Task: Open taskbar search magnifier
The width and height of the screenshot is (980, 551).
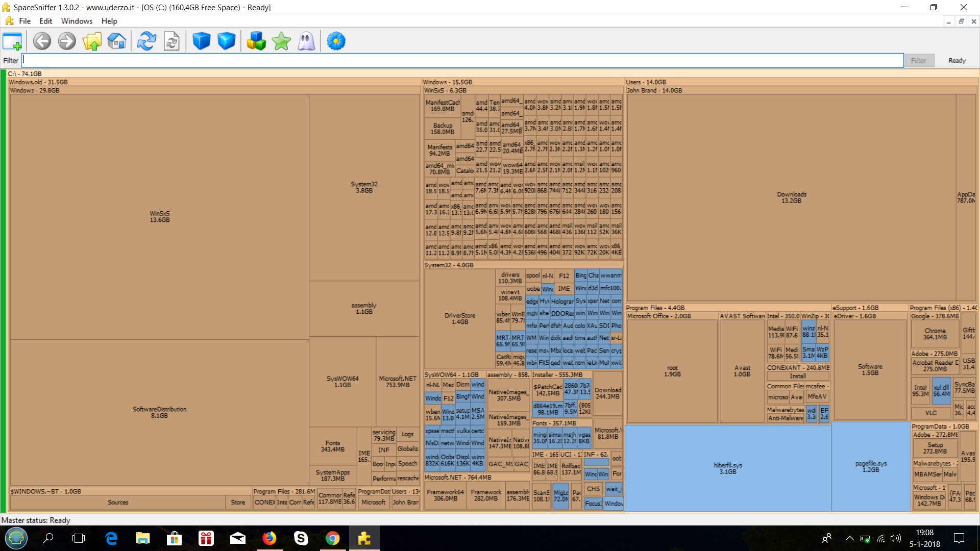Action: (48, 538)
